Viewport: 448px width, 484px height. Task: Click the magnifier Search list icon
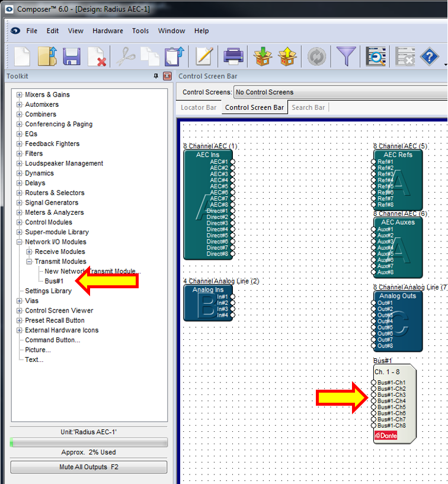point(376,56)
